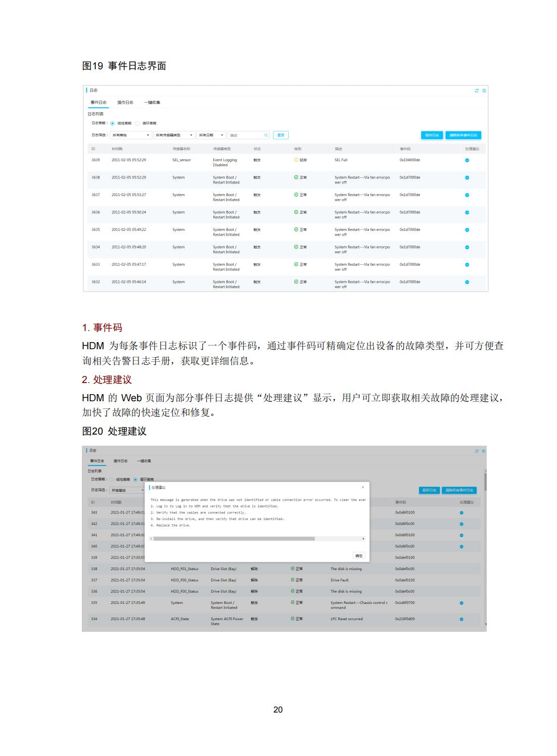Screen dimensions: 557x756
Task: Click the yellow 轻微 warning icon in row 3639
Action: pos(296,160)
